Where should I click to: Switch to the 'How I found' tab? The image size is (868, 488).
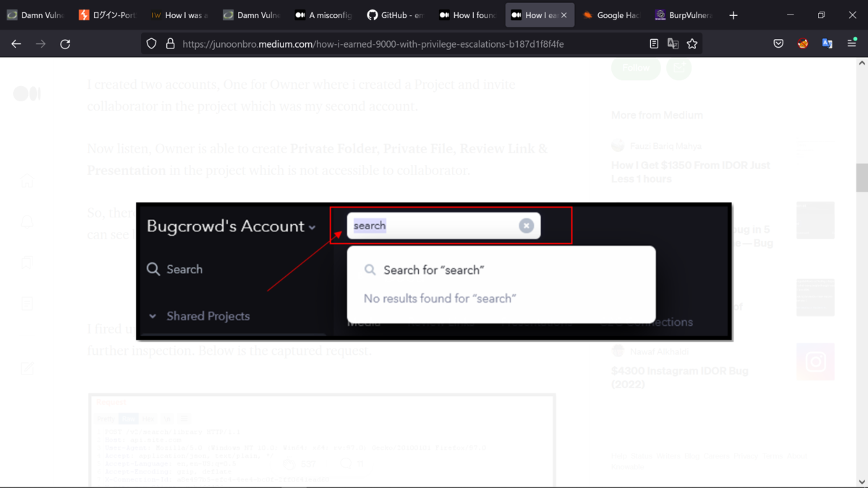click(x=467, y=15)
